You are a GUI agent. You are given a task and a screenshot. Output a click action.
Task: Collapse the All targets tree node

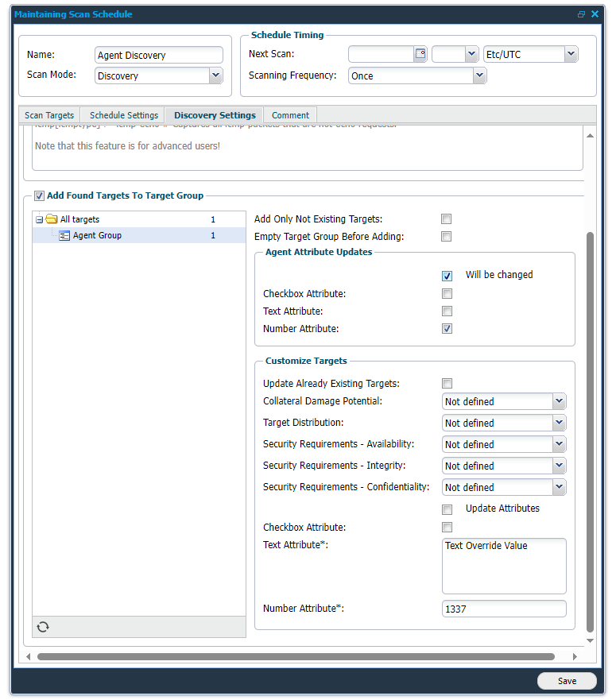(39, 220)
